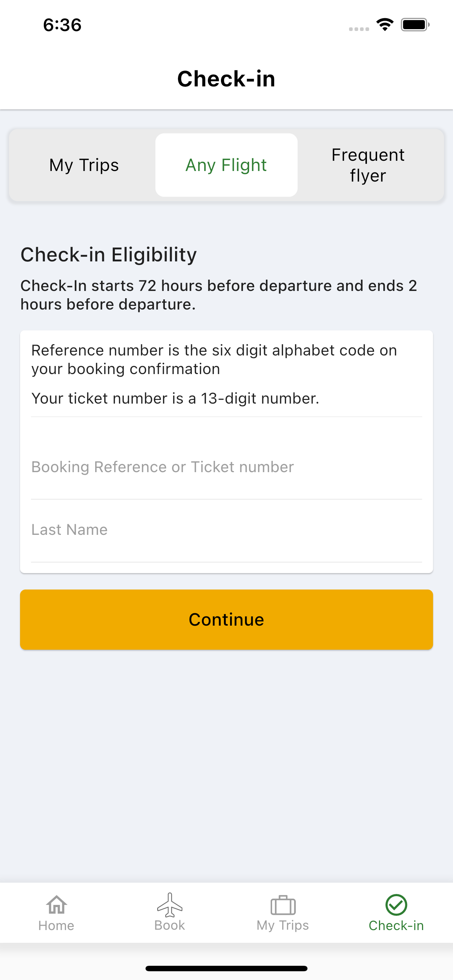Image resolution: width=453 pixels, height=980 pixels.
Task: Tap the Check-in label in bottom bar
Action: click(x=396, y=925)
